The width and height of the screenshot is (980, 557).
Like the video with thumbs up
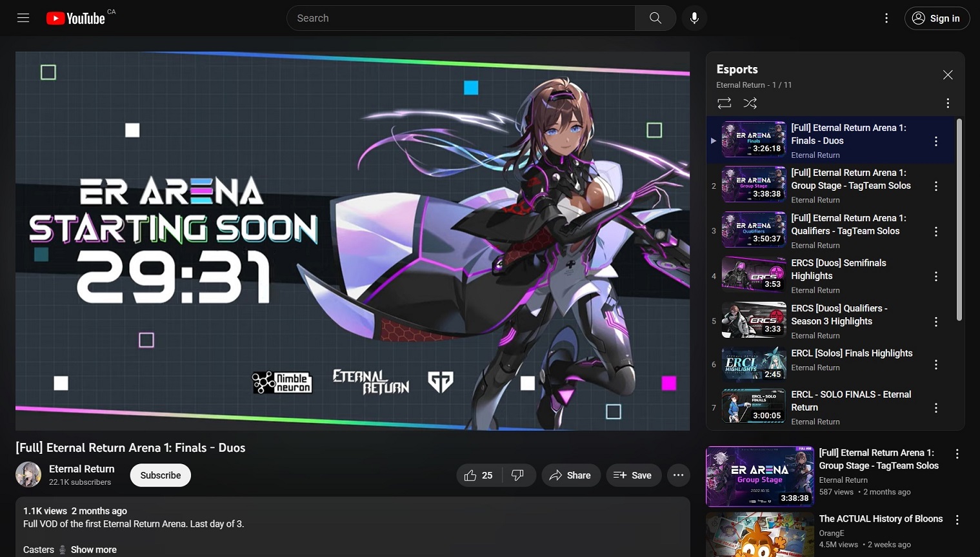tap(478, 475)
